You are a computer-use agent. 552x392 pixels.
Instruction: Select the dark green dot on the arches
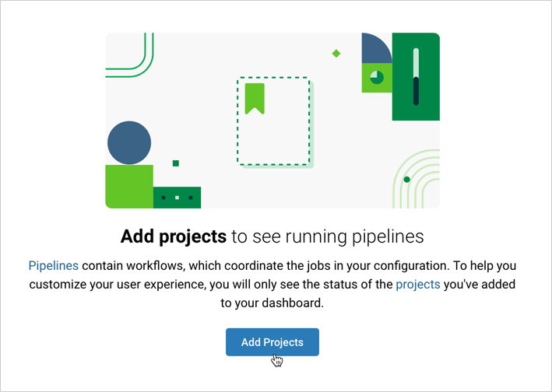pos(407,180)
